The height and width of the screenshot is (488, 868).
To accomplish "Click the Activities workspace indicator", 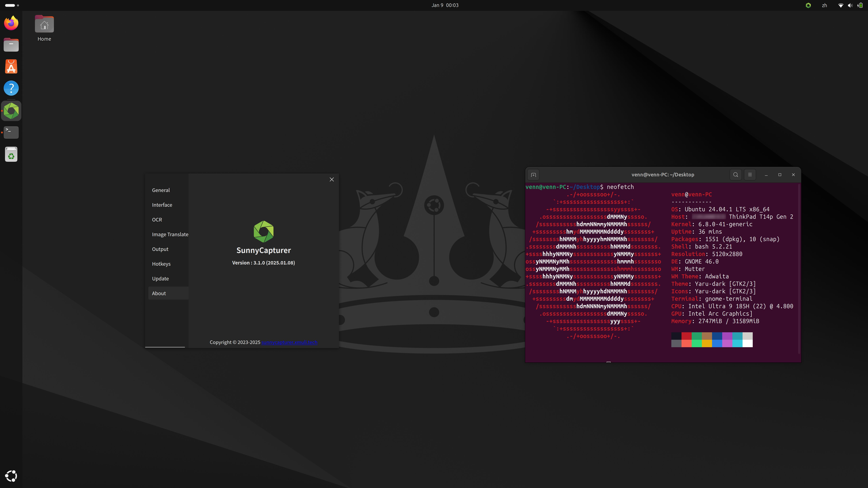I will 12,5.
